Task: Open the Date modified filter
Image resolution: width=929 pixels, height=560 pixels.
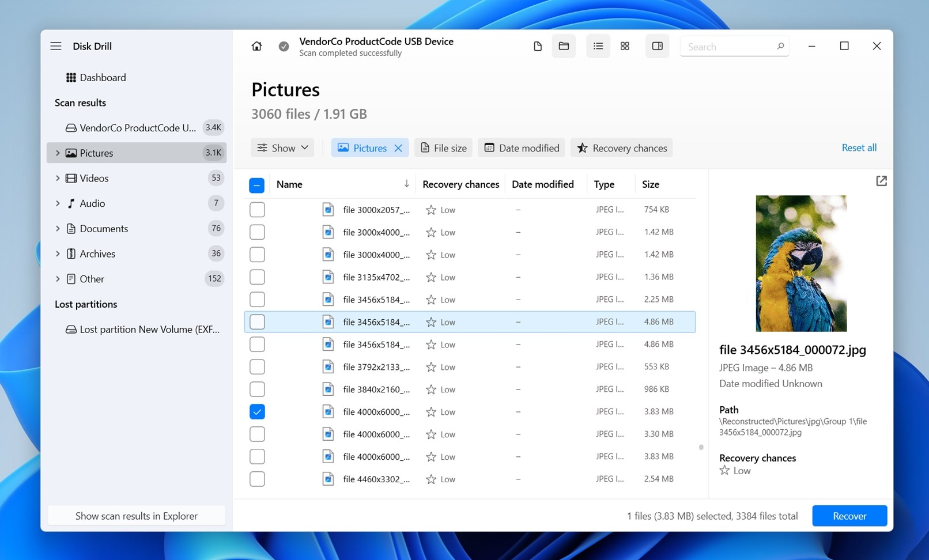Action: 522,148
